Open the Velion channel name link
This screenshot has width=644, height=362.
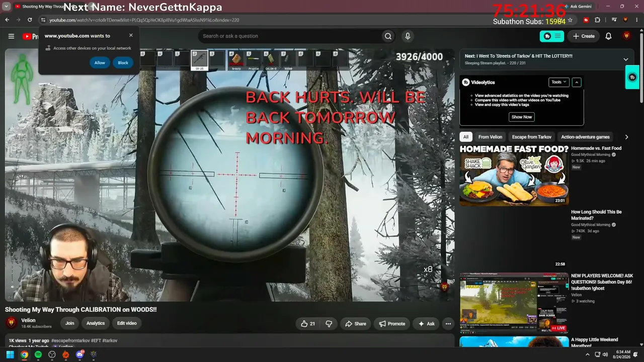(28, 320)
